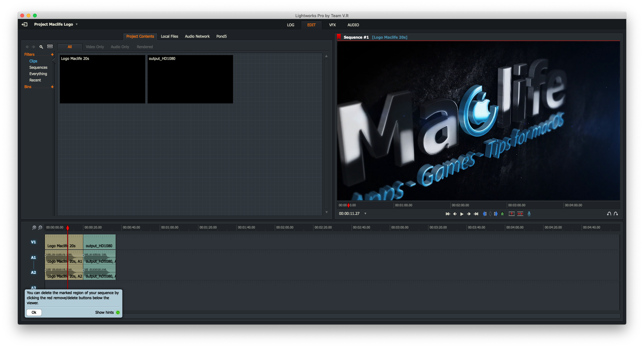Dismiss the hint popup with Ok
The width and height of the screenshot is (644, 348).
[x=34, y=312]
